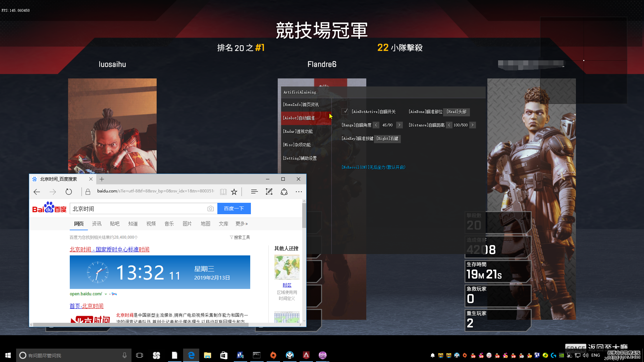
Task: Click the Cortana search box
Action: (x=73, y=355)
